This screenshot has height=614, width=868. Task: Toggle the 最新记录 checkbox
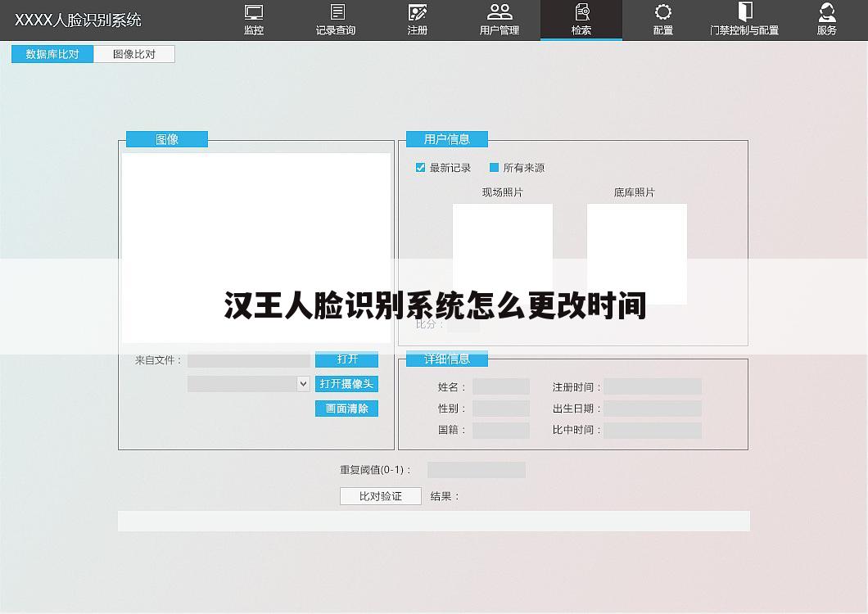tap(420, 167)
